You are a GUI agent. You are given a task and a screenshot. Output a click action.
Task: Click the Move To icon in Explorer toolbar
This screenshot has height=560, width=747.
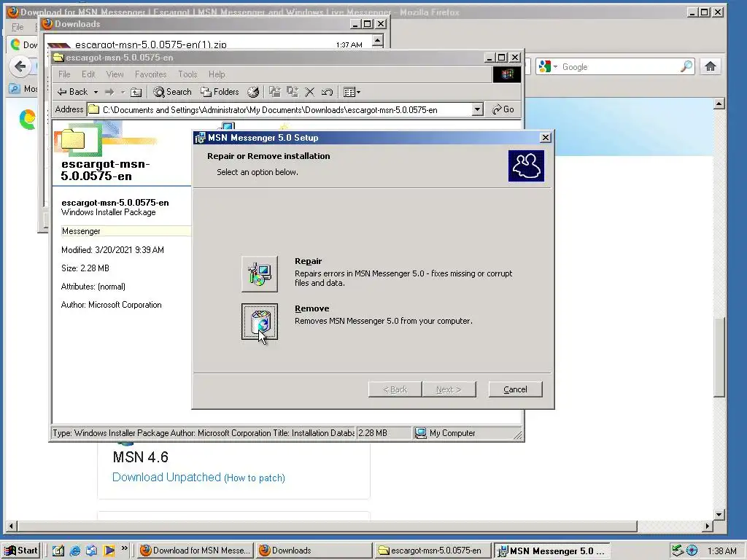coord(275,92)
